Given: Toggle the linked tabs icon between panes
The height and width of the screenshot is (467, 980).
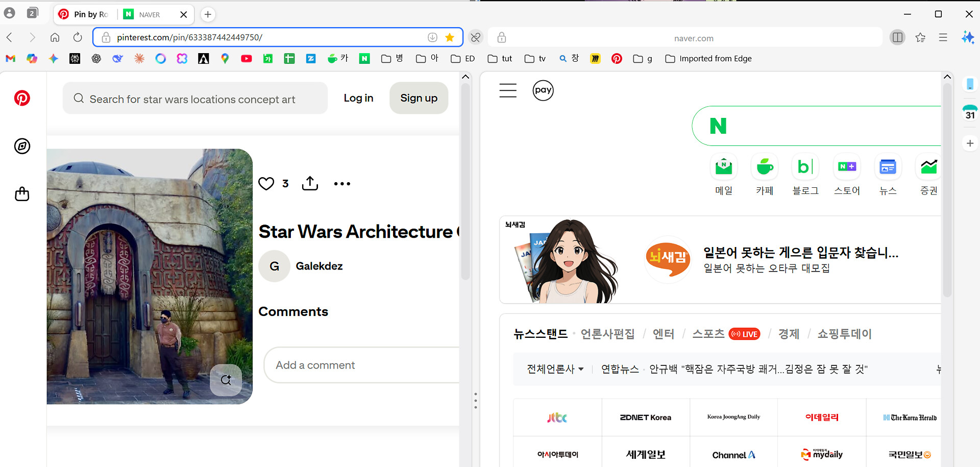Looking at the screenshot, I should [476, 37].
